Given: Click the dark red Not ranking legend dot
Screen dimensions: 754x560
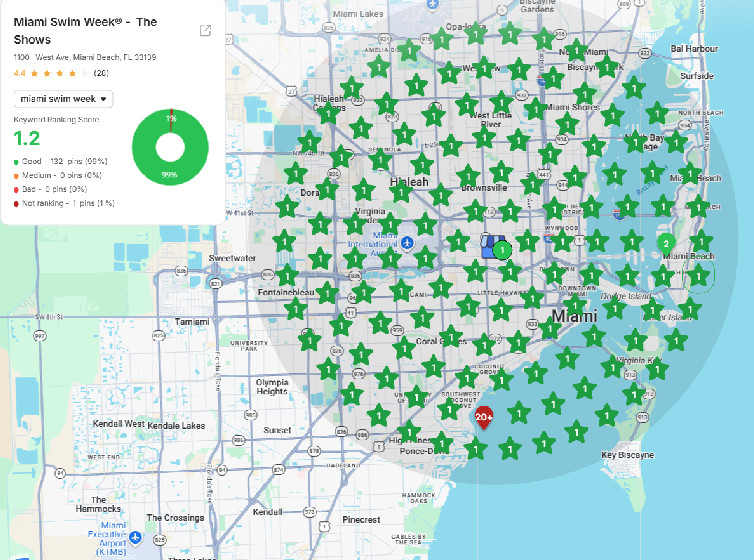Looking at the screenshot, I should pos(16,204).
